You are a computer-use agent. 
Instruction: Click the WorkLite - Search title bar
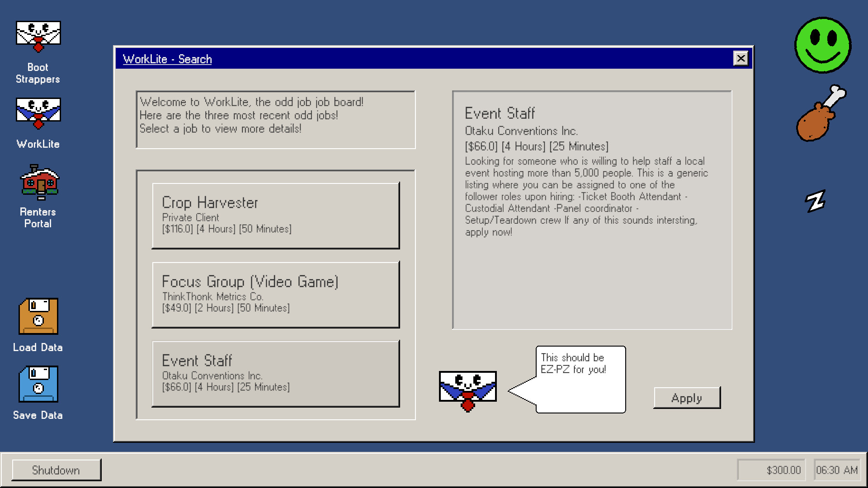click(x=167, y=59)
